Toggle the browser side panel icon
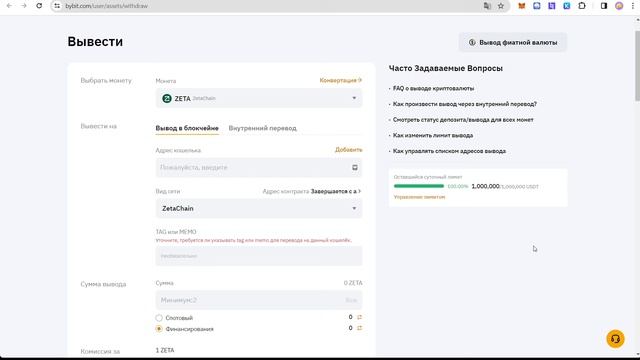 [604, 6]
